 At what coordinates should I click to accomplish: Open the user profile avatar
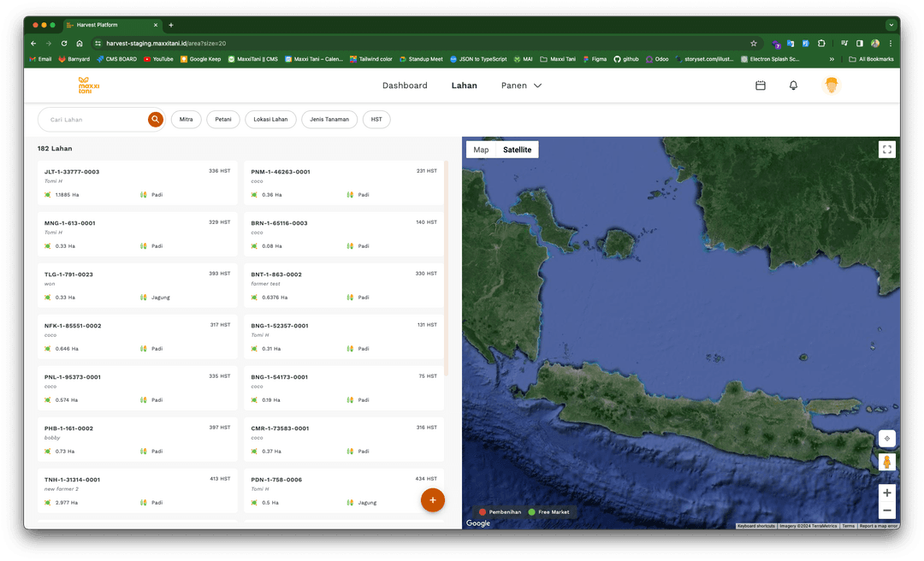[831, 86]
